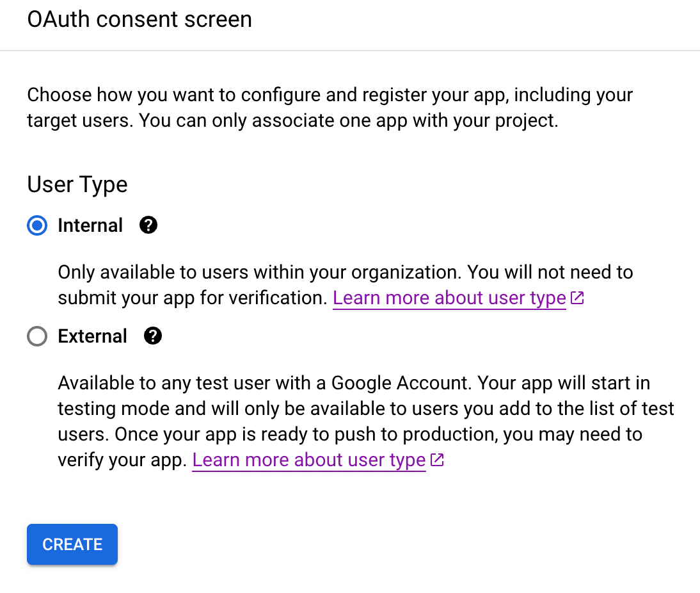700x593 pixels.
Task: Click the text submit your app for verification
Action: (x=192, y=298)
